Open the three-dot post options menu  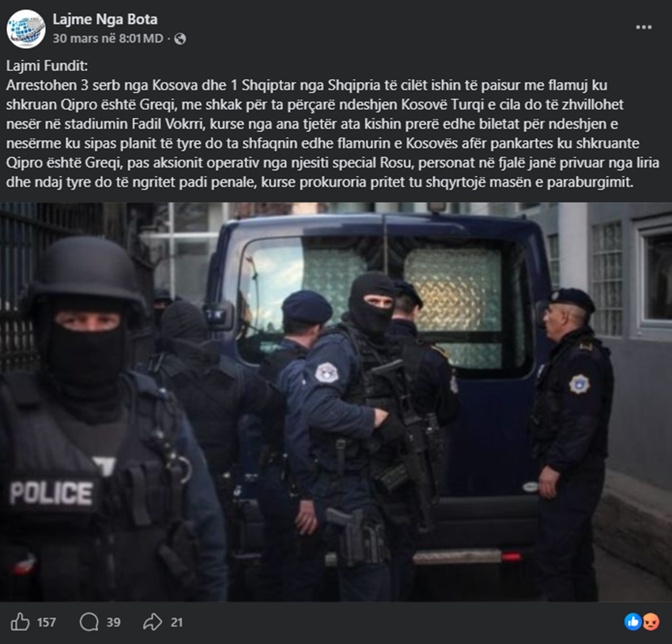tap(644, 27)
